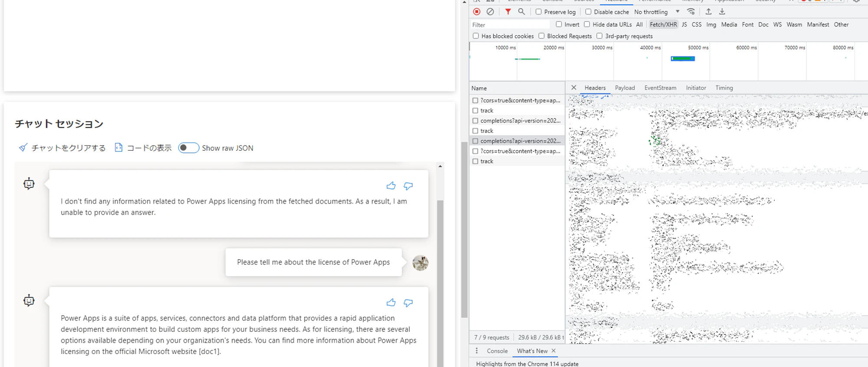The width and height of the screenshot is (868, 367).
Task: Check Hide data URLs
Action: click(x=587, y=24)
